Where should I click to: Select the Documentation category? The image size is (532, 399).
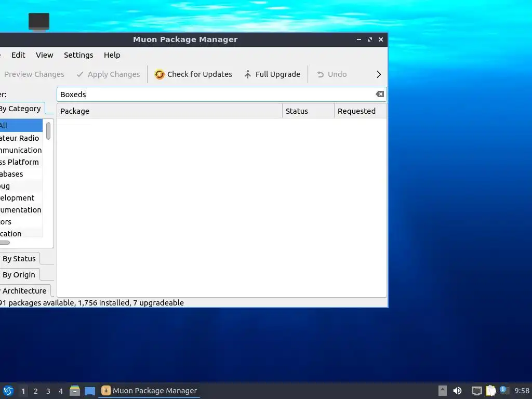(21, 210)
